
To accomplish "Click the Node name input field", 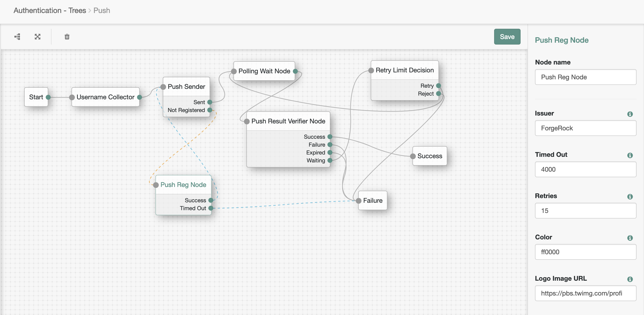I will [x=585, y=77].
